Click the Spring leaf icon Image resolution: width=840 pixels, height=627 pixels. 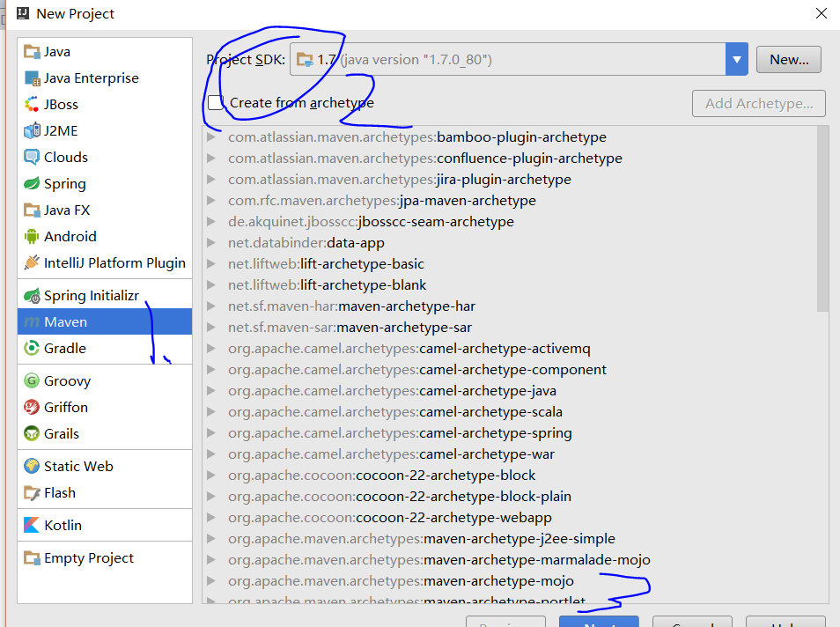tap(33, 184)
